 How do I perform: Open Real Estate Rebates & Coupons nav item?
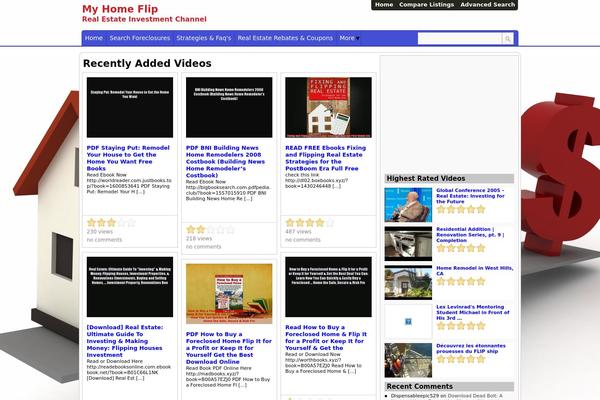click(285, 38)
